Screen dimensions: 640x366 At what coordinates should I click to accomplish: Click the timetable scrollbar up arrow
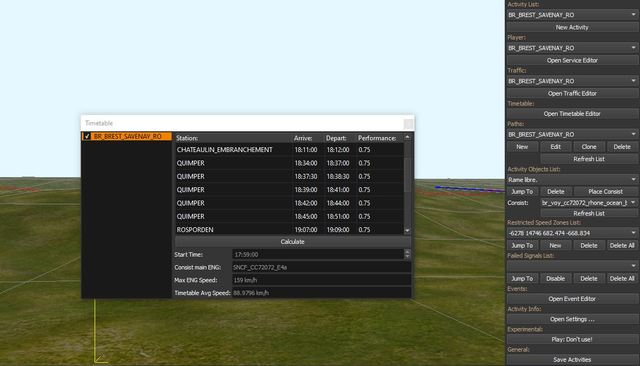point(407,138)
